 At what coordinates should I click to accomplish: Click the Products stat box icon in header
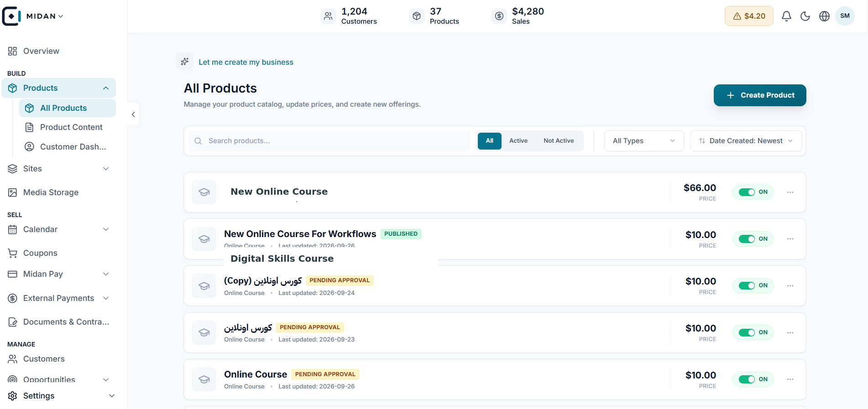pos(417,16)
